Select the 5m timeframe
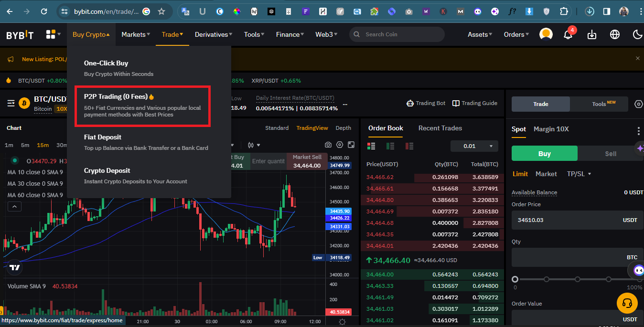Viewport: 644px width, 327px height. pyautogui.click(x=25, y=145)
